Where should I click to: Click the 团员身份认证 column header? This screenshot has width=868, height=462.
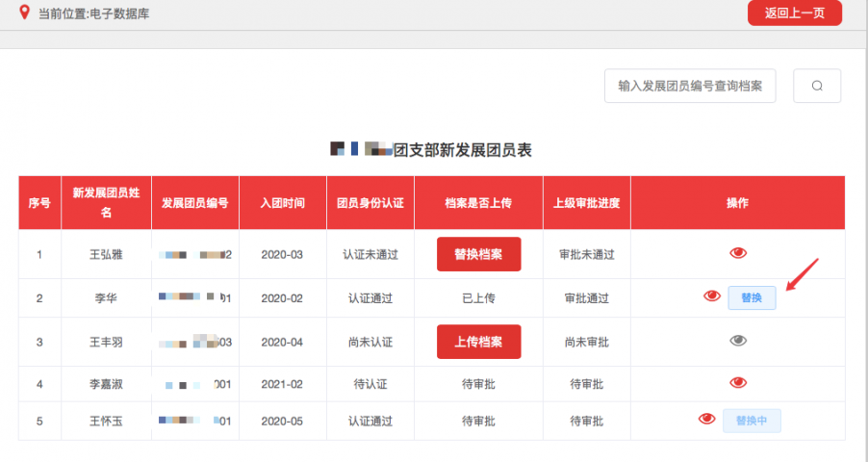[370, 203]
